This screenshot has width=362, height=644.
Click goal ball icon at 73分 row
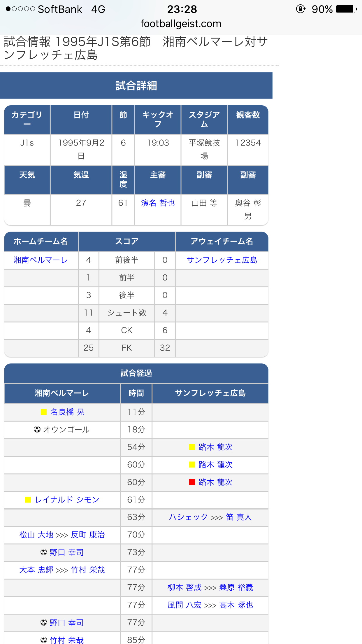click(44, 552)
